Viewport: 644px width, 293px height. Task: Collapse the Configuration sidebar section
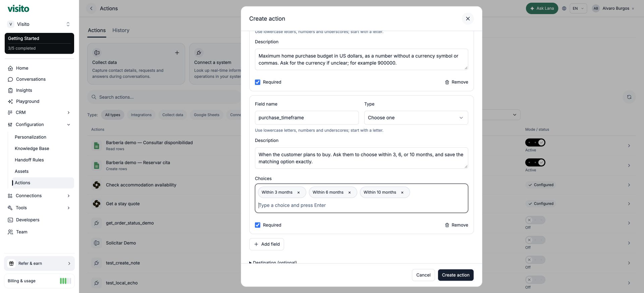pos(39,125)
